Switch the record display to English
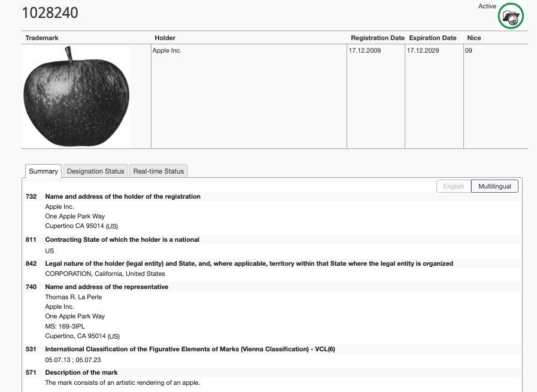Screen dimensions: 537x392 tap(453, 186)
